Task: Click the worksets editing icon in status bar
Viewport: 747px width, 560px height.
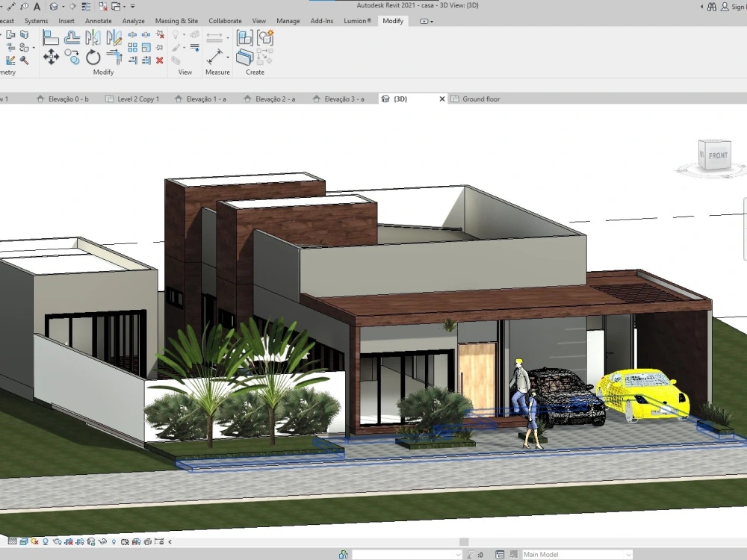Action: [342, 554]
